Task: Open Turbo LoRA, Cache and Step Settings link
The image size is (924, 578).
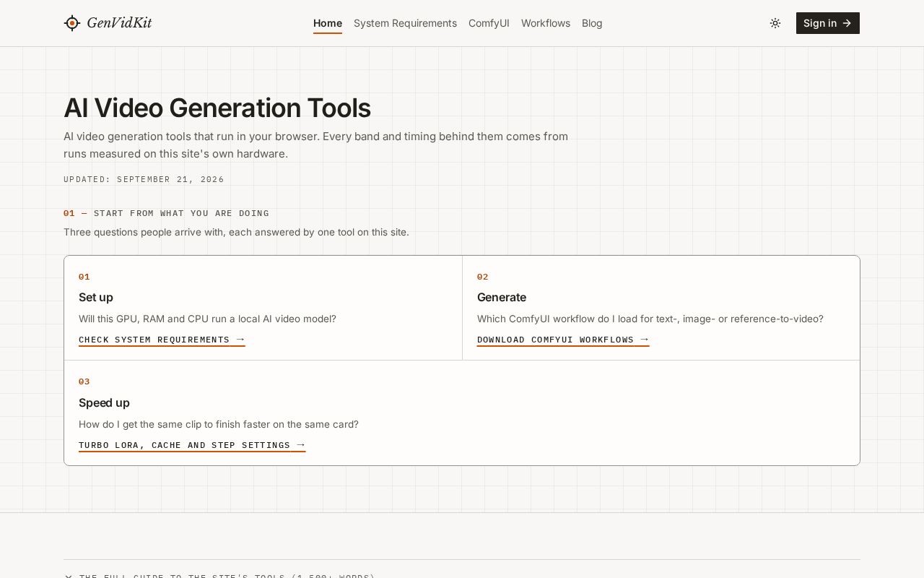Action: pyautogui.click(x=192, y=445)
